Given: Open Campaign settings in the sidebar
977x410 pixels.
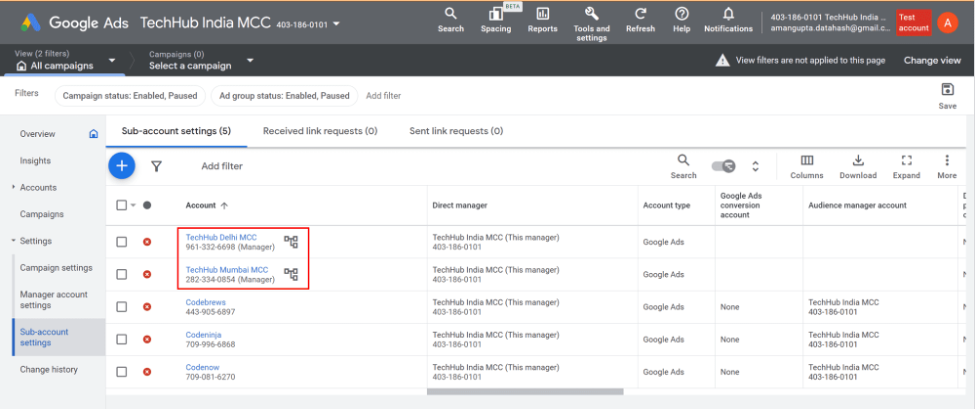Looking at the screenshot, I should pyautogui.click(x=56, y=267).
